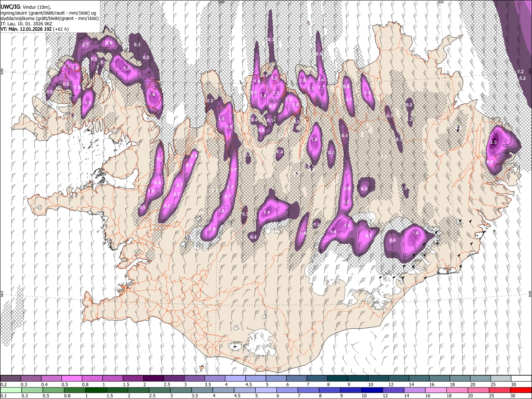Click the 15W longitude label at top
Image resolution: width=532 pixels, height=399 pixels.
click(440, 2)
